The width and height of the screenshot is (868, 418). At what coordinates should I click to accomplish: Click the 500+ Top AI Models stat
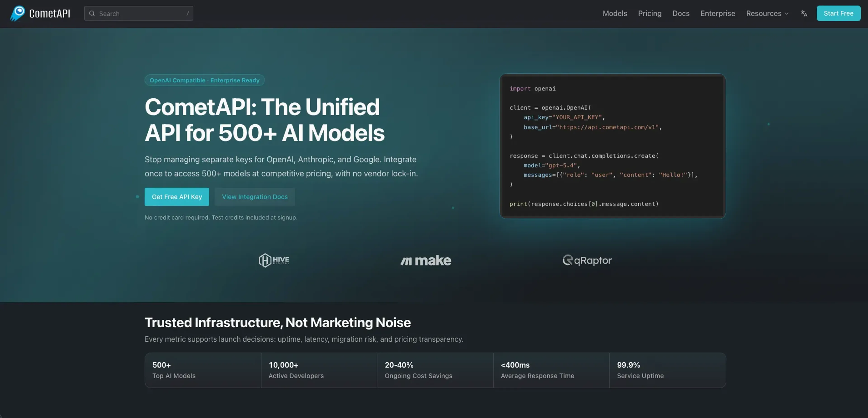click(x=203, y=370)
